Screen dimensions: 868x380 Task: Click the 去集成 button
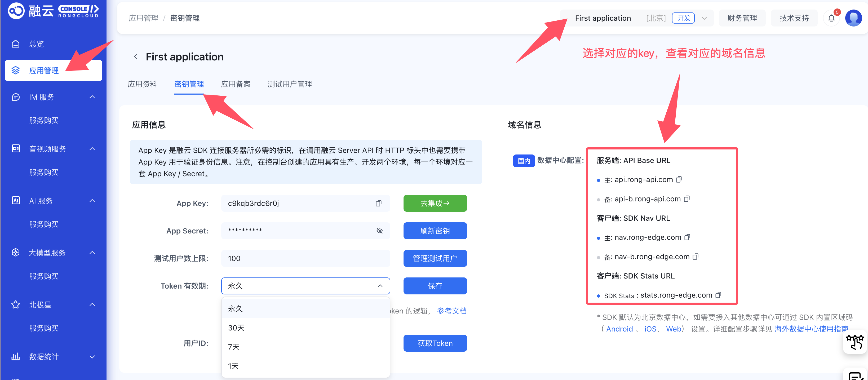pos(435,204)
